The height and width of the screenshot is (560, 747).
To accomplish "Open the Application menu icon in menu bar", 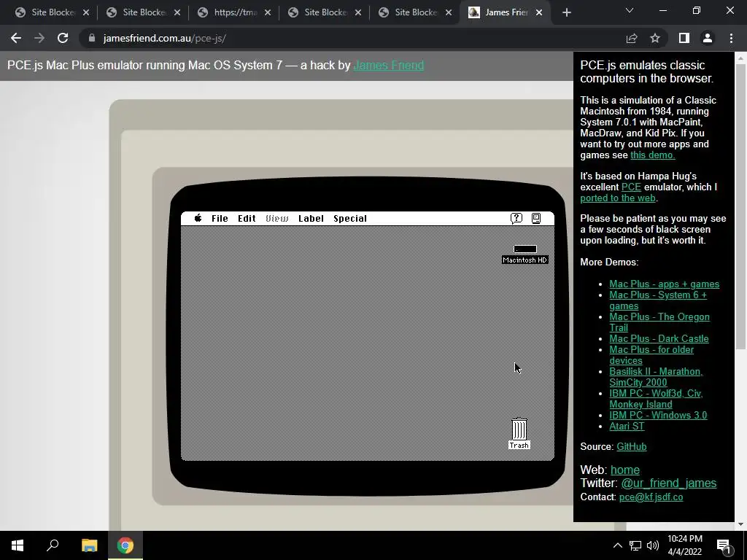I will pyautogui.click(x=536, y=218).
